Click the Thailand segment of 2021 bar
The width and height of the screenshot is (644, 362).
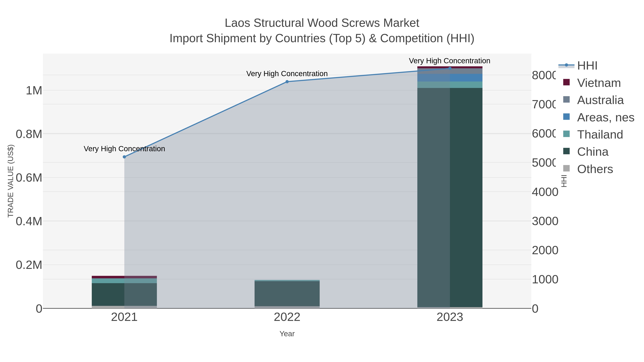coord(124,281)
